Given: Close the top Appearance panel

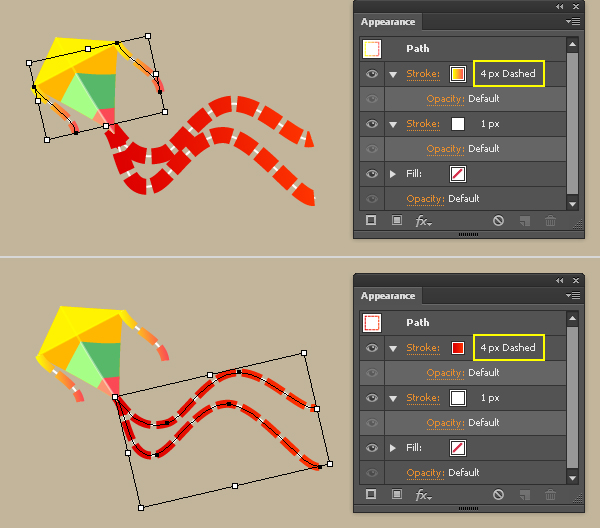Looking at the screenshot, I should (576, 7).
